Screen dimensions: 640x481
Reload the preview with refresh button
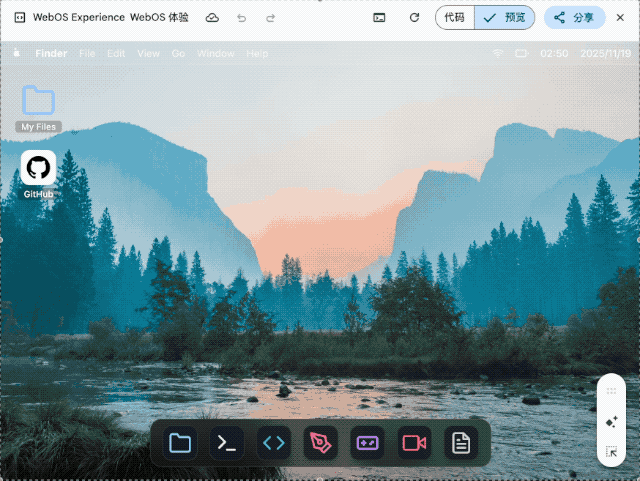pos(414,18)
